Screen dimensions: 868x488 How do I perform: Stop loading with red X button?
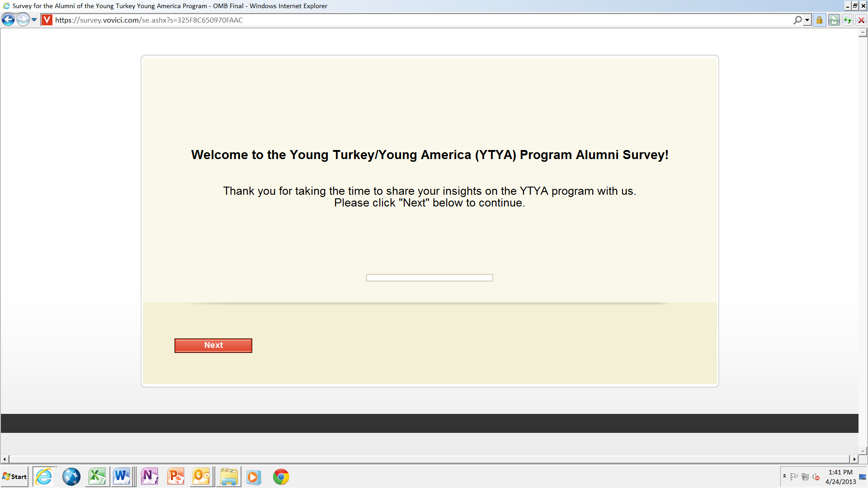click(861, 20)
